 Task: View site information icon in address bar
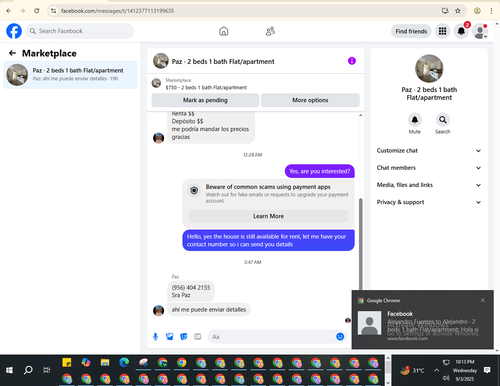(x=53, y=11)
